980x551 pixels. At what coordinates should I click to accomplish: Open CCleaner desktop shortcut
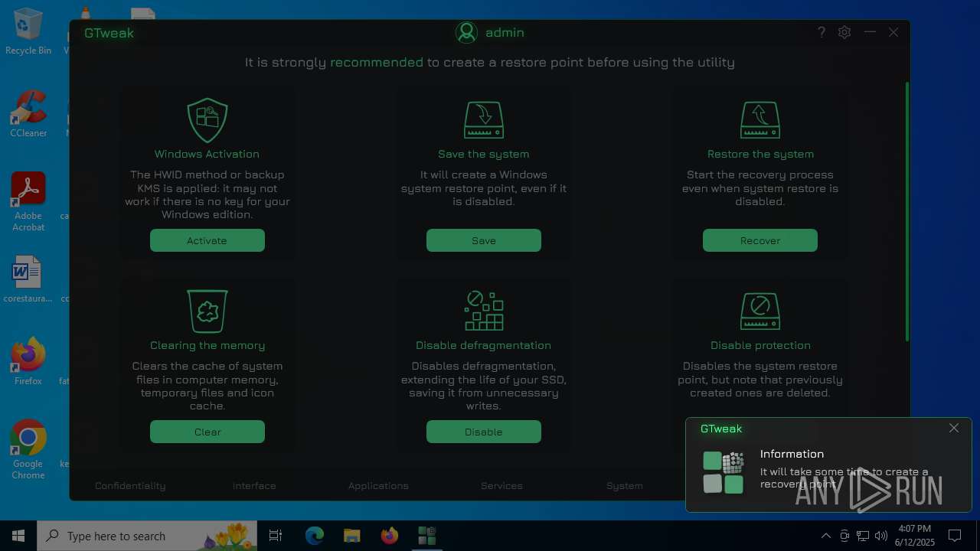point(28,114)
